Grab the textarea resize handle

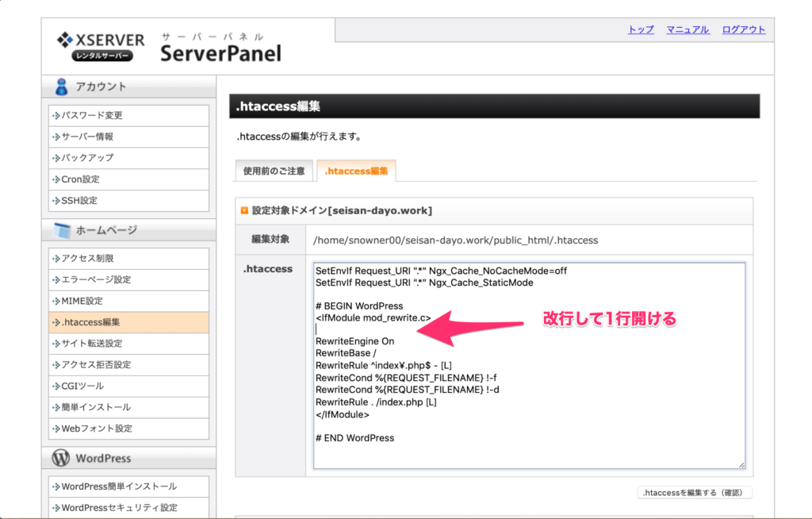click(741, 464)
